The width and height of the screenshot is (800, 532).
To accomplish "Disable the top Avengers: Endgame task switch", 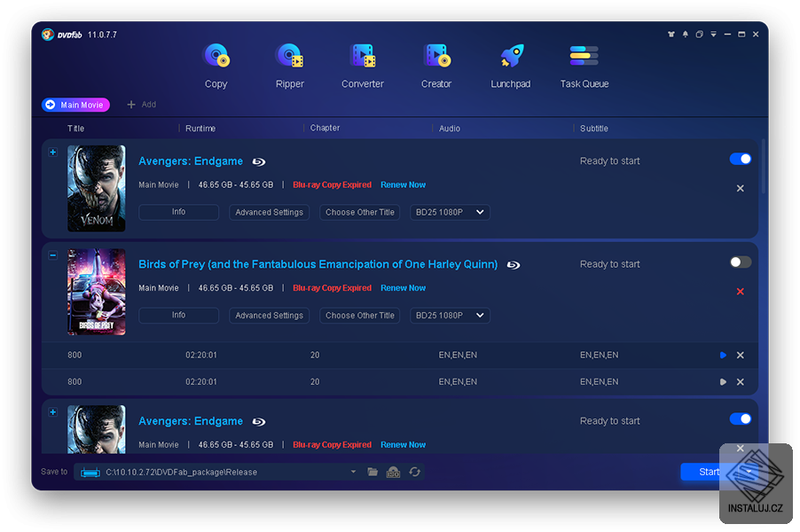I will click(x=741, y=159).
